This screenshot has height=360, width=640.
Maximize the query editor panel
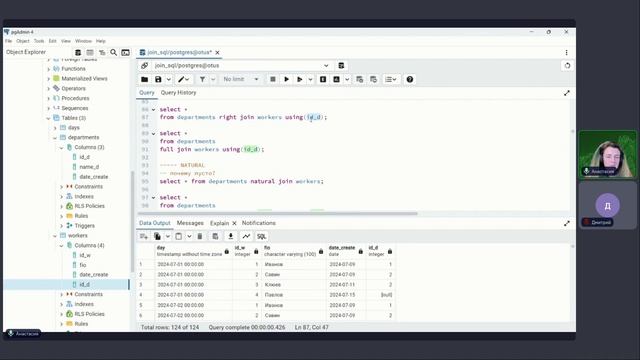[567, 93]
